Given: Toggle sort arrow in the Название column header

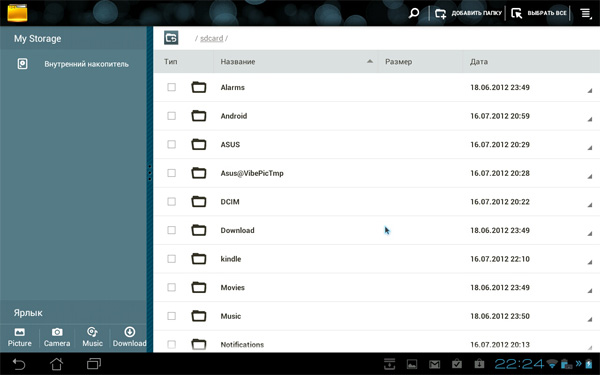Looking at the screenshot, I should [x=370, y=61].
